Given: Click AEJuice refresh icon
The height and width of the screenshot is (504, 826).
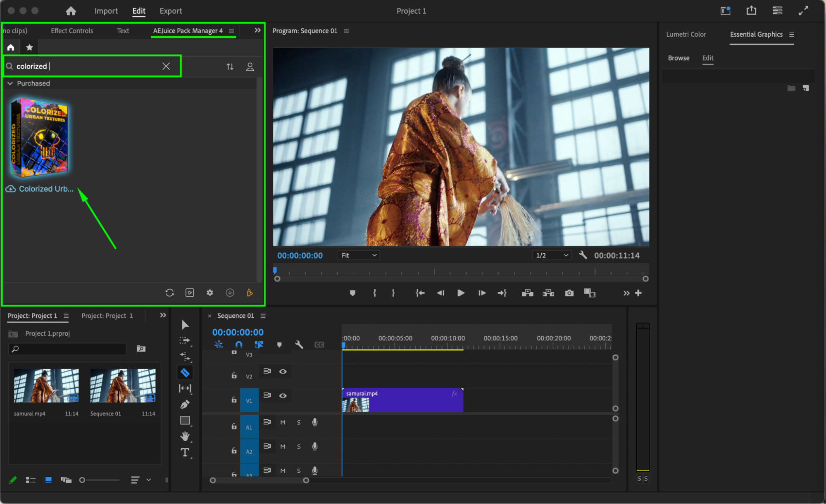Looking at the screenshot, I should pos(169,292).
